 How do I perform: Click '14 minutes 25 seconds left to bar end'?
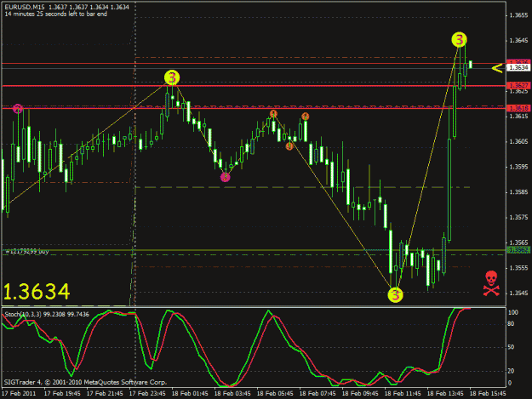point(55,14)
